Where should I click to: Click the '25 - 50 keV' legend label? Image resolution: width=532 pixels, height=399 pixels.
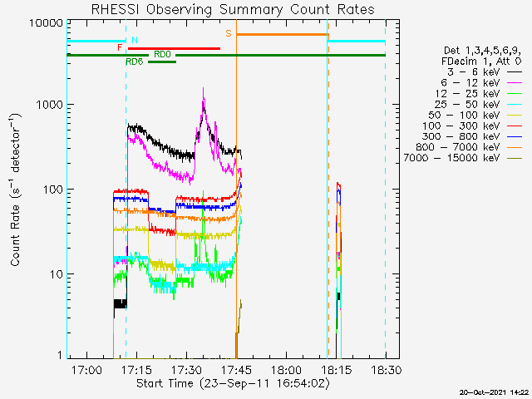[467, 104]
